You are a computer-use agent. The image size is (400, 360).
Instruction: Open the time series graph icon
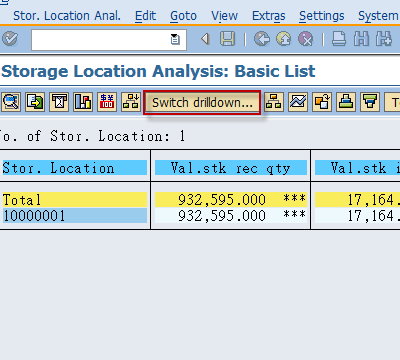click(x=298, y=102)
